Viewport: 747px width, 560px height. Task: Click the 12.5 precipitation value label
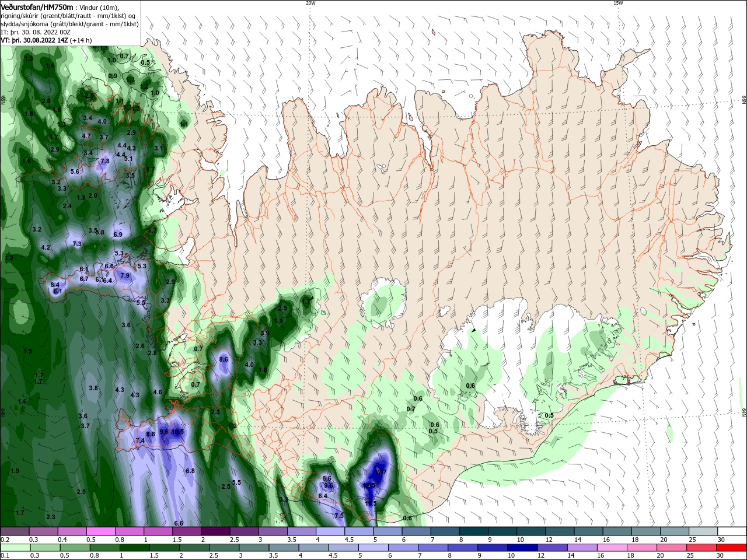tap(369, 485)
